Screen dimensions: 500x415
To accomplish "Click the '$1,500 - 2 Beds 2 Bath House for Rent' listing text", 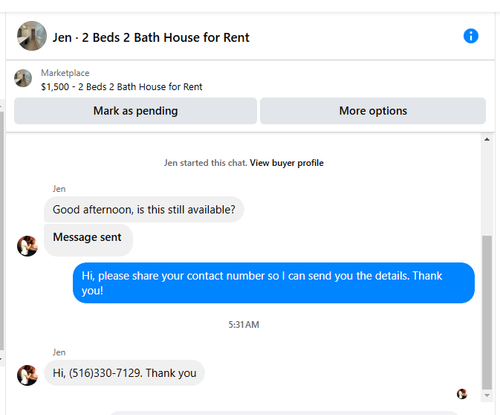I will 121,87.
